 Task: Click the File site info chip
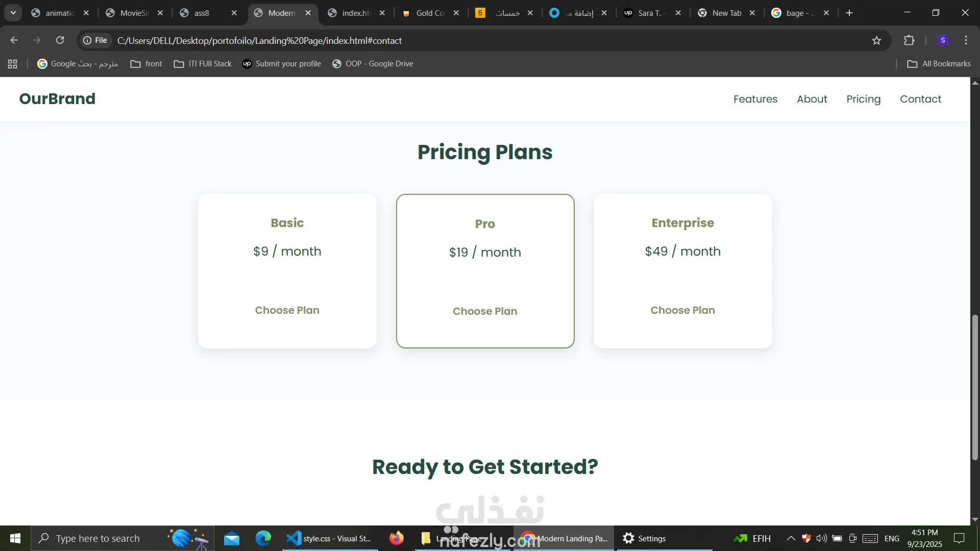coord(95,40)
